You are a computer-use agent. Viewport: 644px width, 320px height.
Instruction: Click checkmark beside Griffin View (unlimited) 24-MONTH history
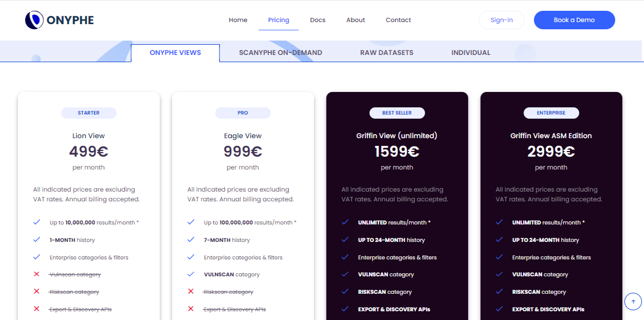(x=345, y=240)
